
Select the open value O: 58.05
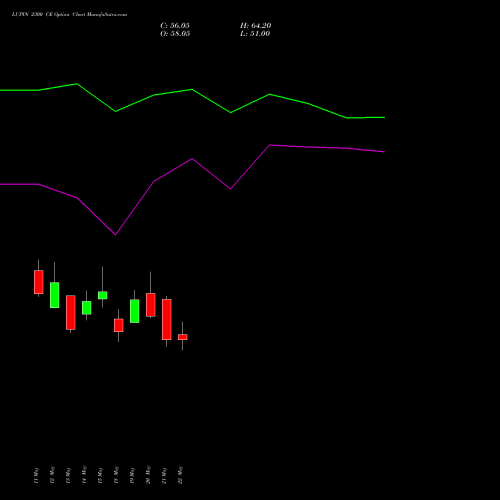click(x=175, y=34)
